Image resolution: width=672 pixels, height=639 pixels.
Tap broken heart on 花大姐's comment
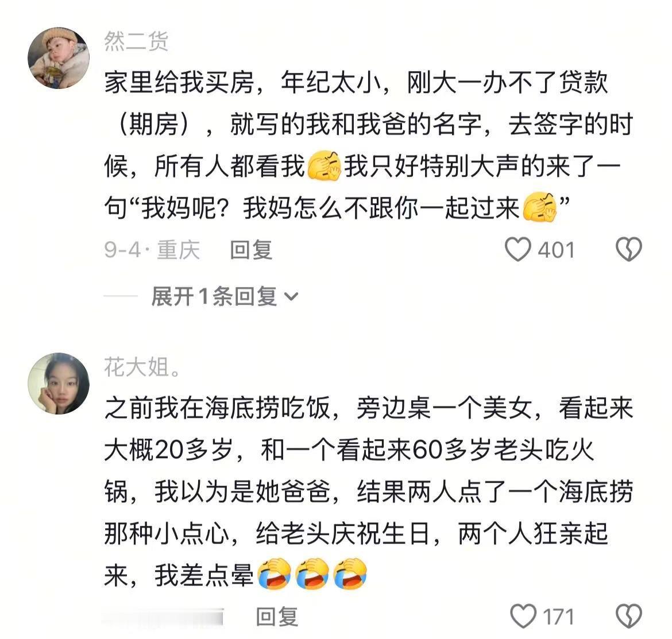click(628, 616)
